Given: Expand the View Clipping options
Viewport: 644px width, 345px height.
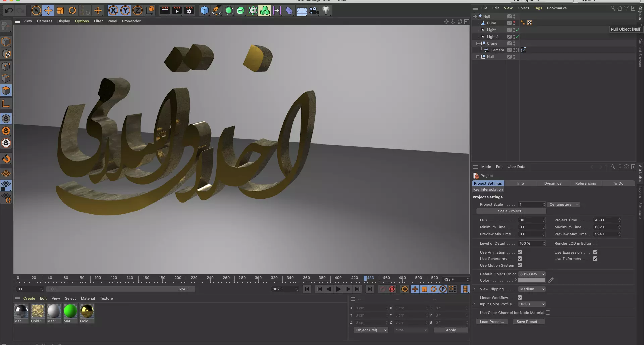Looking at the screenshot, I should 474,289.
